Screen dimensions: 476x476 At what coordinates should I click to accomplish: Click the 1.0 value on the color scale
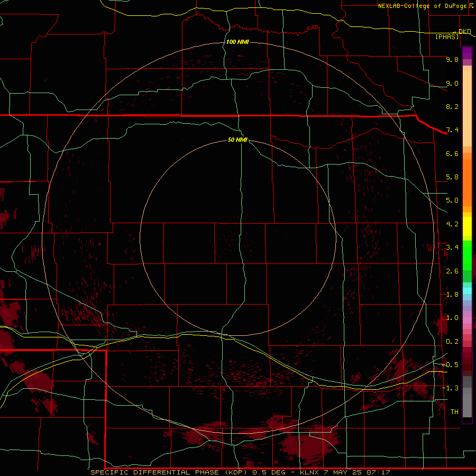tap(452, 318)
